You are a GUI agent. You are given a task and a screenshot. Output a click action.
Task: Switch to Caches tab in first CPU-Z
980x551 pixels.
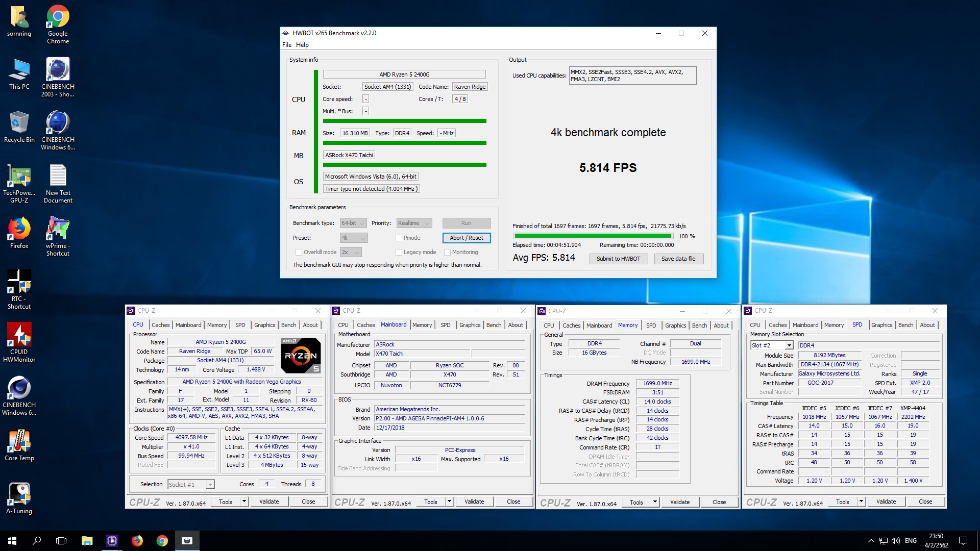160,325
